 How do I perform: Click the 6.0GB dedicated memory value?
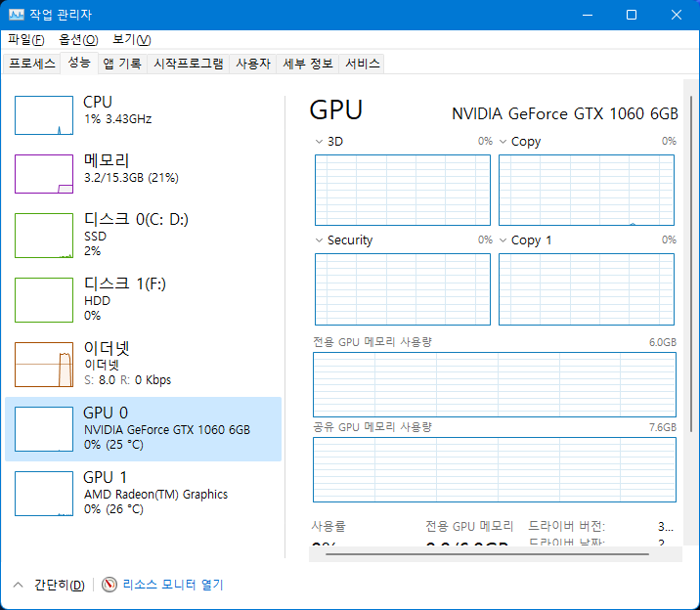point(663,342)
